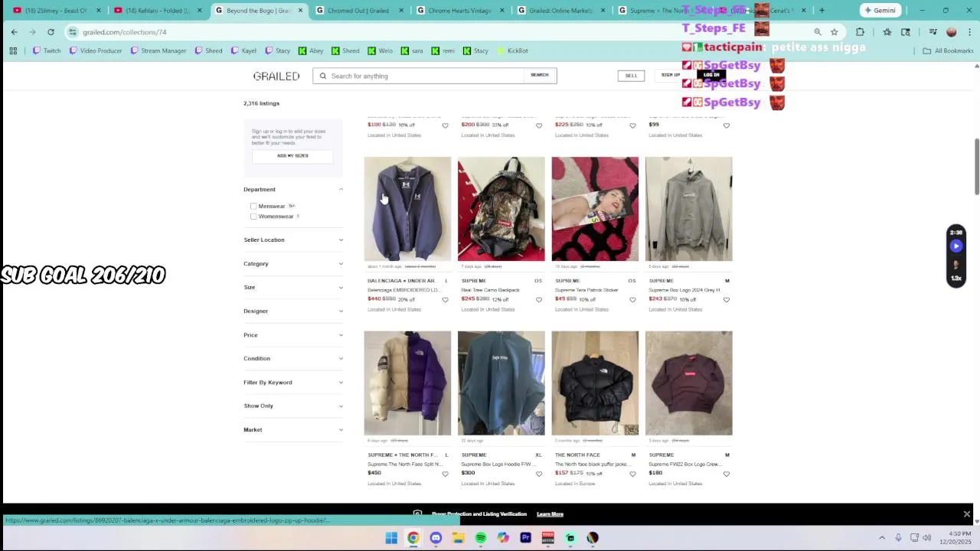Open the All Bookmarks folder
The image size is (980, 551).
pos(948,51)
